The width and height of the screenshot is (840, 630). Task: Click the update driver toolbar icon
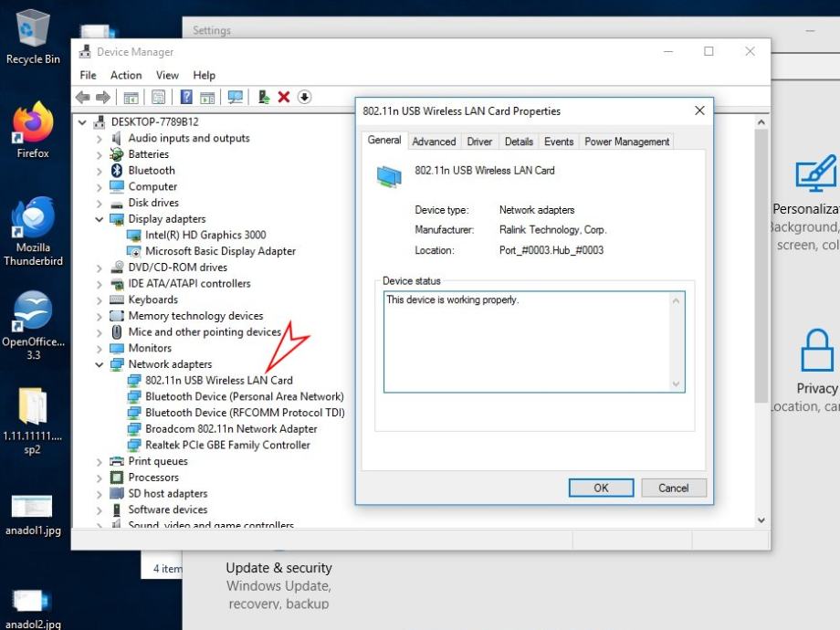click(264, 97)
